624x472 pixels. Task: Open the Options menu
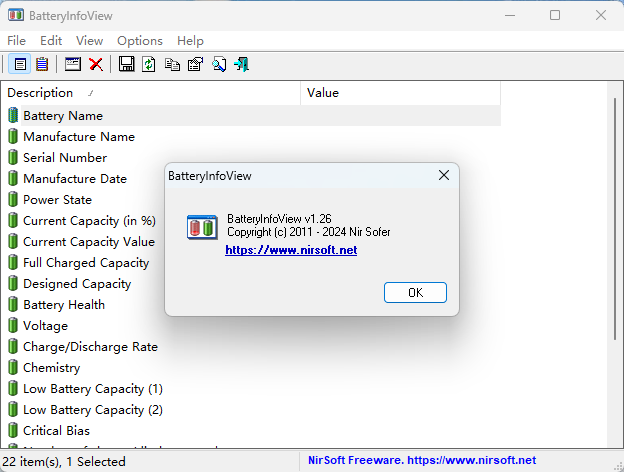(x=139, y=41)
